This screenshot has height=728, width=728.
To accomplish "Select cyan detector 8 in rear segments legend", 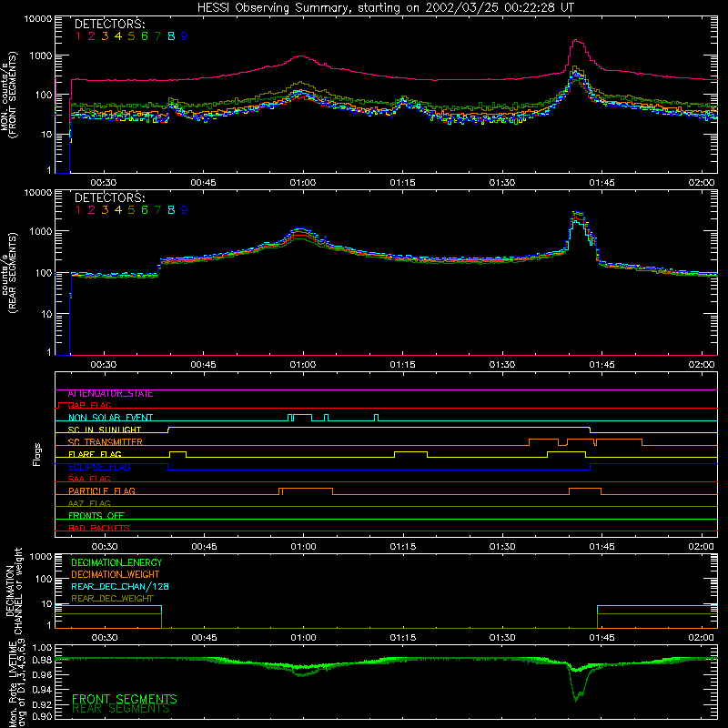I will coord(171,210).
